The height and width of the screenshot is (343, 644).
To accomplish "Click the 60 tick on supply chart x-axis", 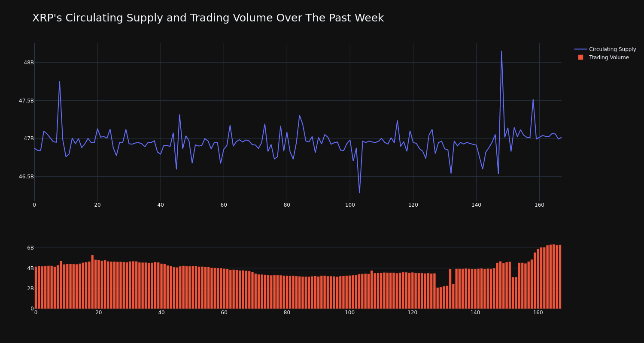I will tap(224, 205).
